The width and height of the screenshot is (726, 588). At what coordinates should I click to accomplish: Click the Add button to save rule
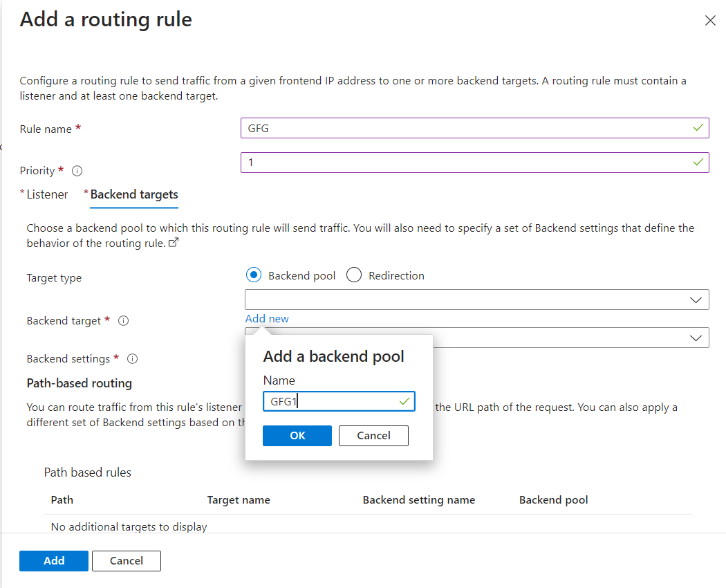coord(54,561)
